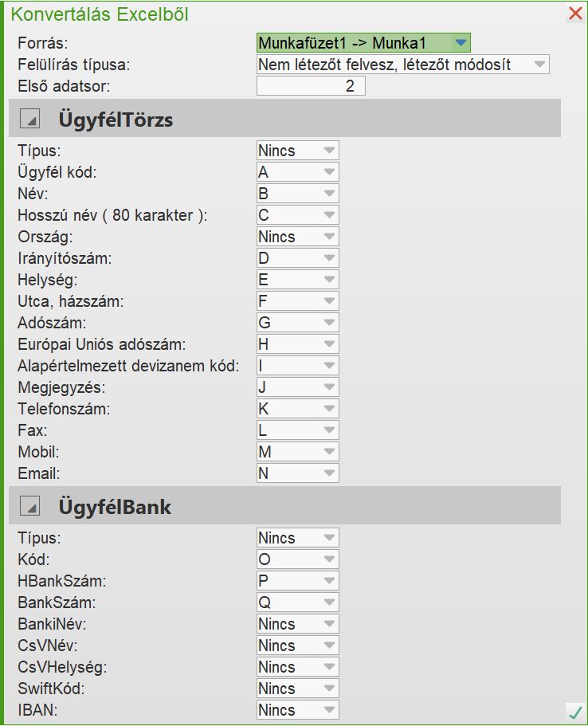Collapse the ÜgyfélBank section
This screenshot has width=588, height=726.
coord(29,506)
